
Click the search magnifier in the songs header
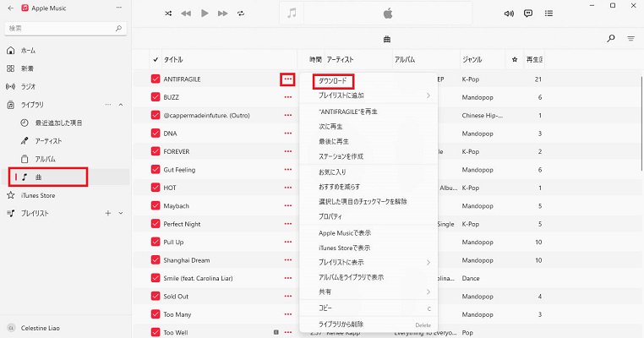click(x=611, y=39)
